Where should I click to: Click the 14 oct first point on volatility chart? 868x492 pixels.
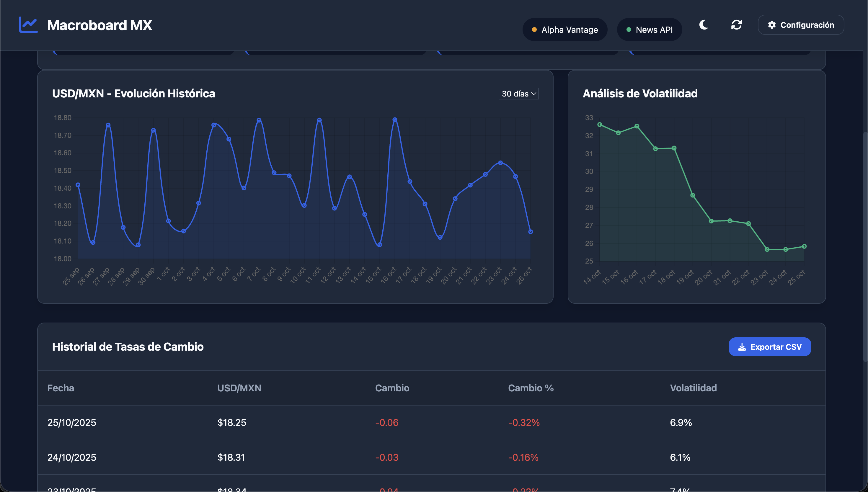coord(600,125)
